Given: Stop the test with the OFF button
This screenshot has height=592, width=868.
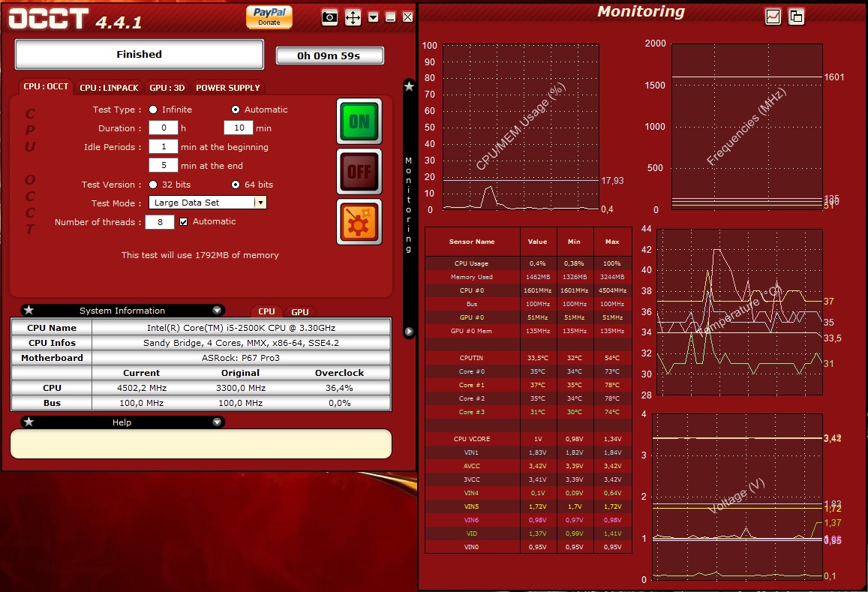Looking at the screenshot, I should [359, 172].
